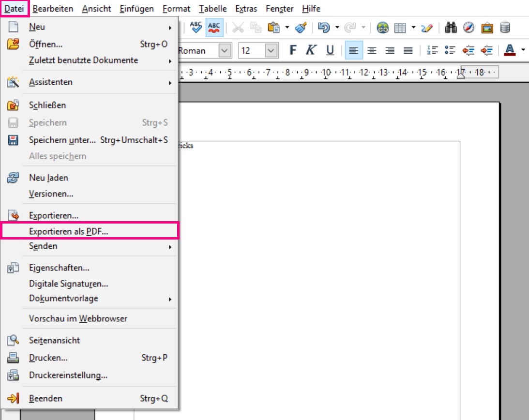Open the Redo history dropdown arrow
Viewport: 529px width, 420px height.
point(363,27)
